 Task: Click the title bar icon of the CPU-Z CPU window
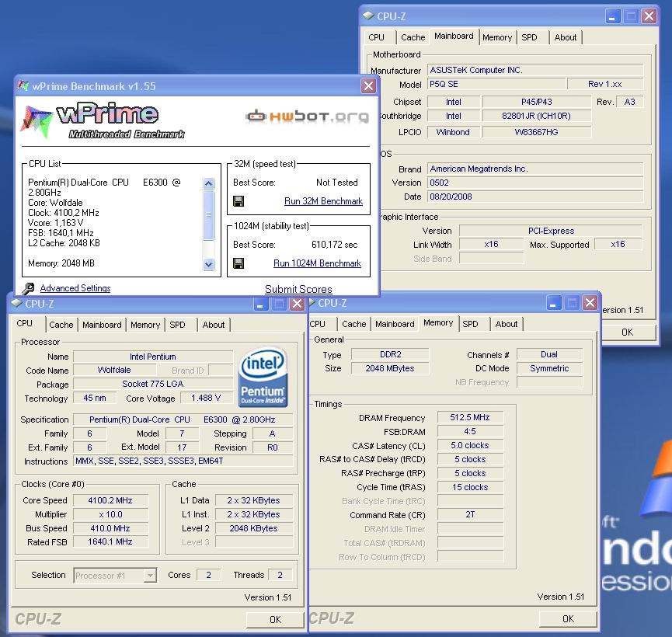point(17,304)
